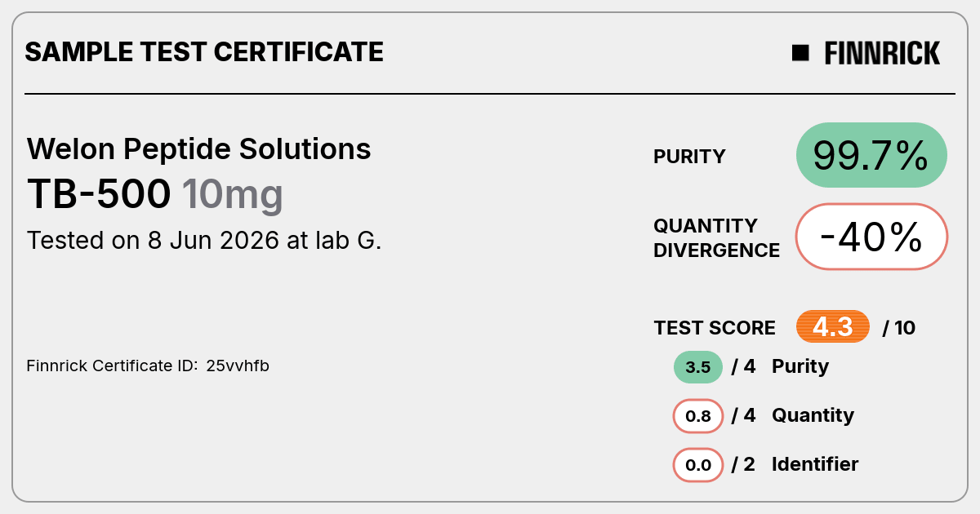This screenshot has height=514, width=980.
Task: Click the PURITY label
Action: point(689,157)
